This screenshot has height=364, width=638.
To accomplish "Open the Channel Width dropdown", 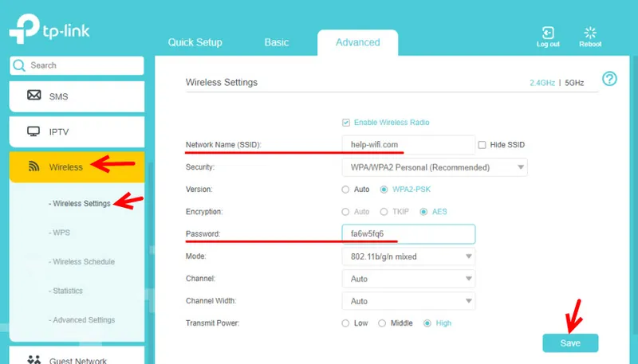I will (x=408, y=301).
